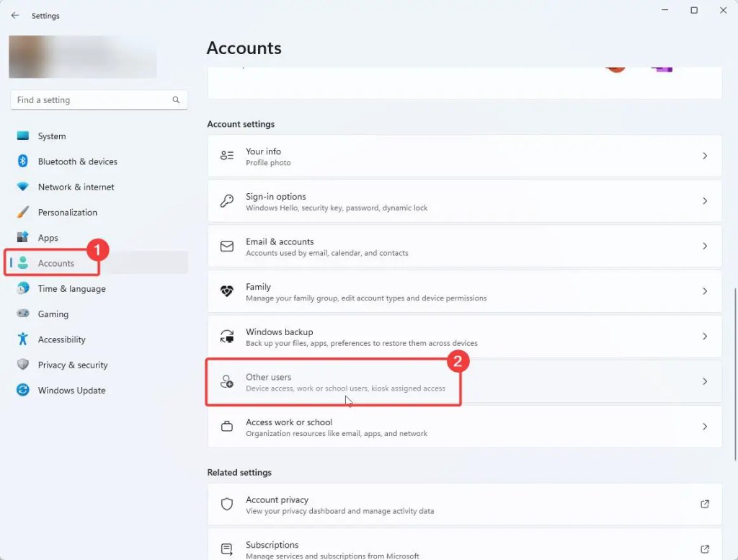Click the Personalization paintbrush icon
This screenshot has height=560, width=738.
pyautogui.click(x=22, y=212)
